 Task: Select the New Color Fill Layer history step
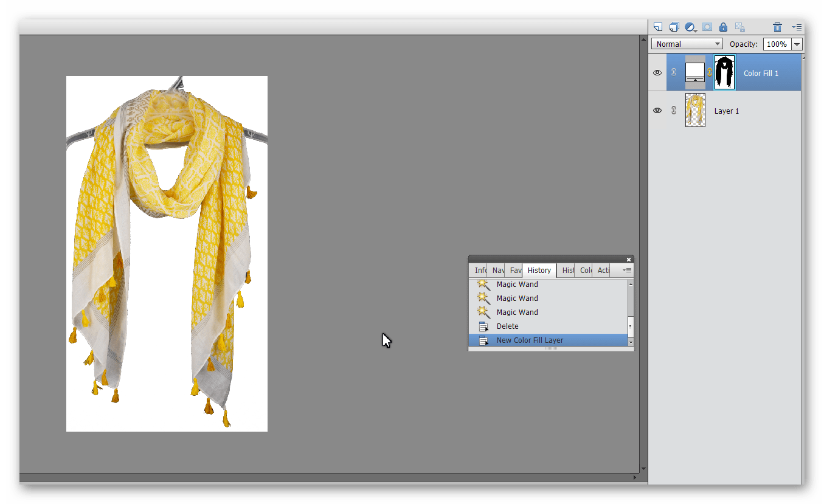pyautogui.click(x=530, y=340)
